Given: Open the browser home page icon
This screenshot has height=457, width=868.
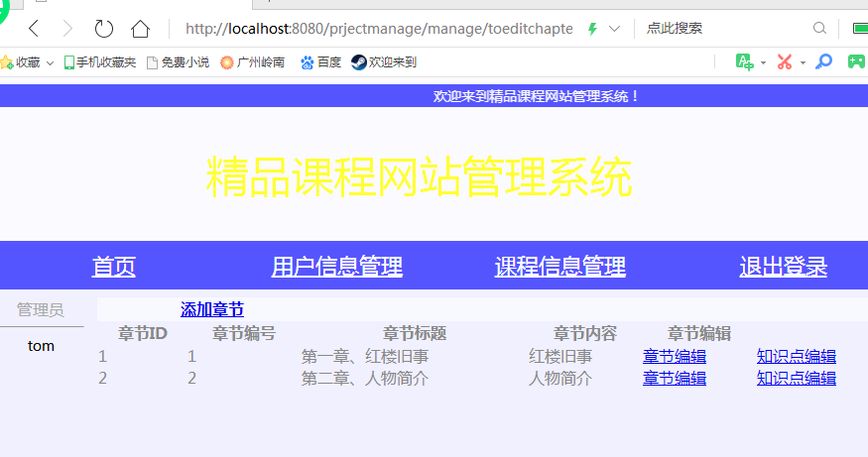Looking at the screenshot, I should click(140, 28).
